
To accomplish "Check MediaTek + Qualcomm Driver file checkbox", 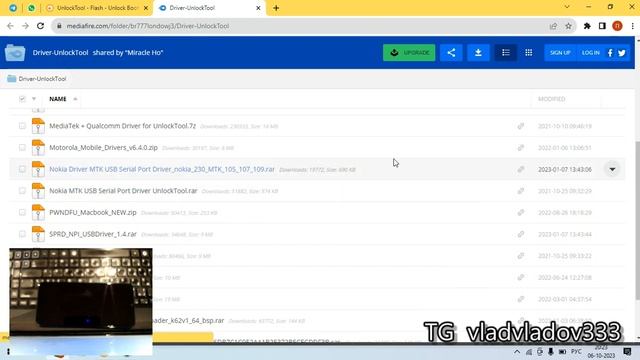I will coord(22,126).
